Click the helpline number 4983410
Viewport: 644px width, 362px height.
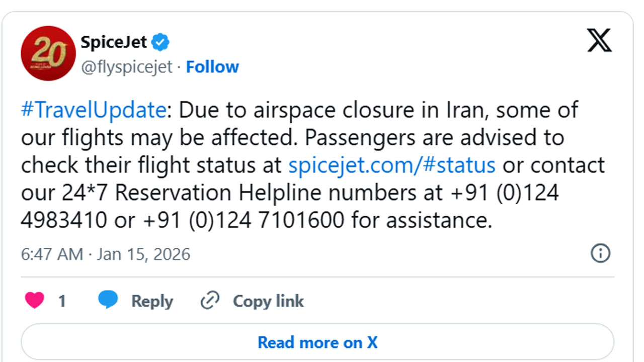point(63,220)
